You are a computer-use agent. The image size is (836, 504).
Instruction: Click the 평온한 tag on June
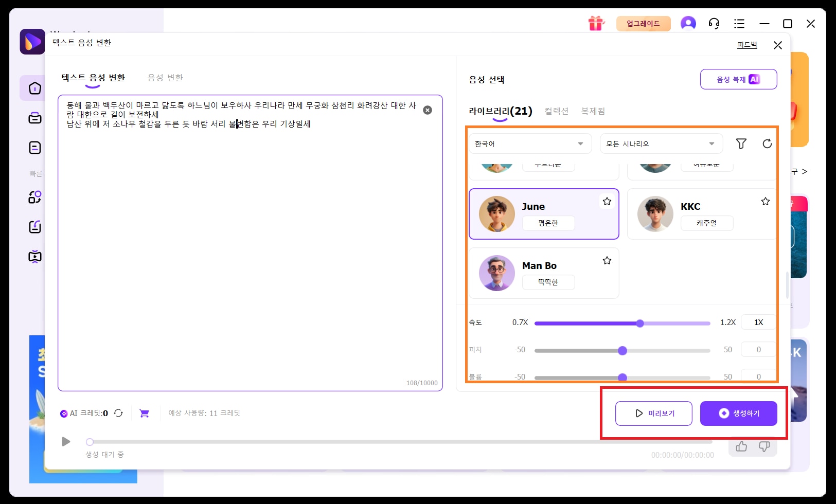548,223
